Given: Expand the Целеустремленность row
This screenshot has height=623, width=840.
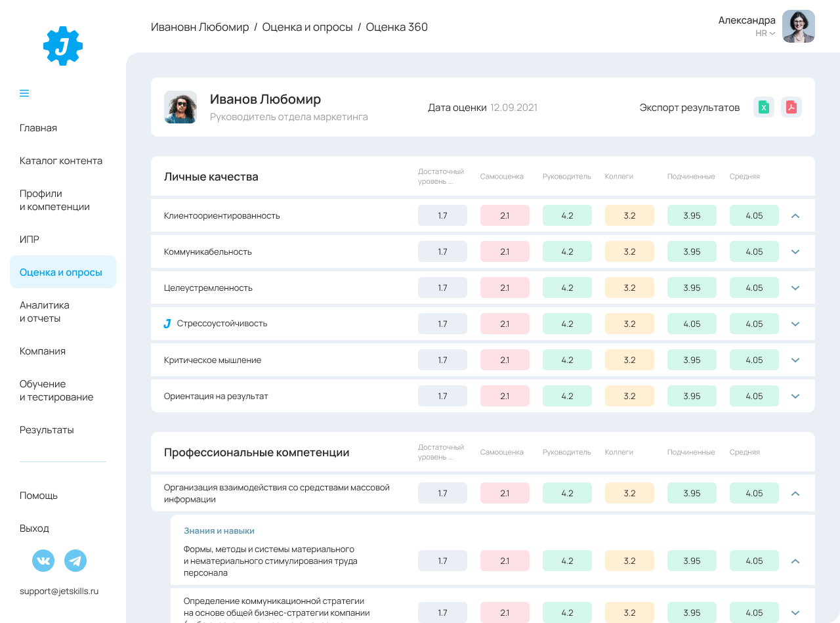Looking at the screenshot, I should (x=795, y=288).
